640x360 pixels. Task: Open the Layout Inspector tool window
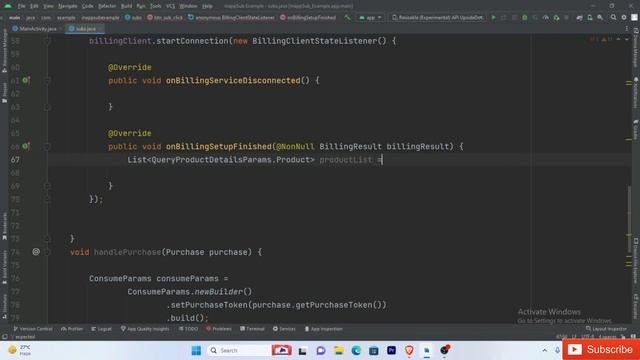pos(606,329)
